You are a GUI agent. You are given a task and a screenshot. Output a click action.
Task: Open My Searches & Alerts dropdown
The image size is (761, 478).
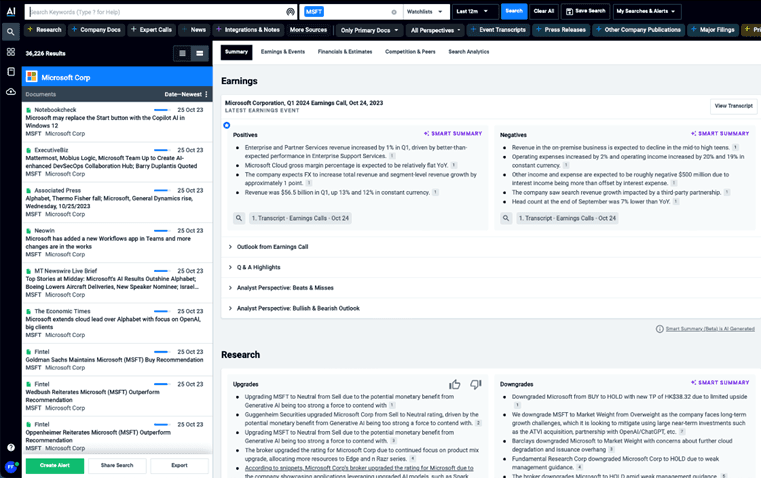(x=646, y=12)
